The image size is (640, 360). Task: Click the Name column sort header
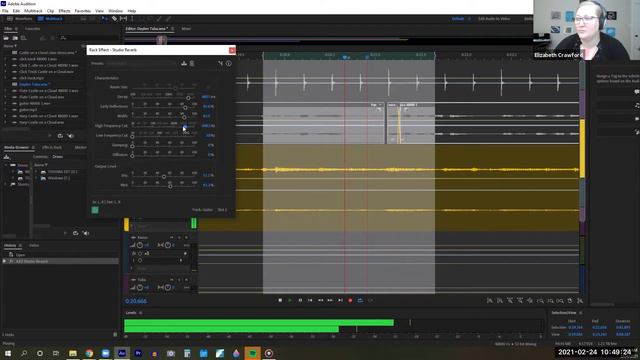[x=9, y=46]
